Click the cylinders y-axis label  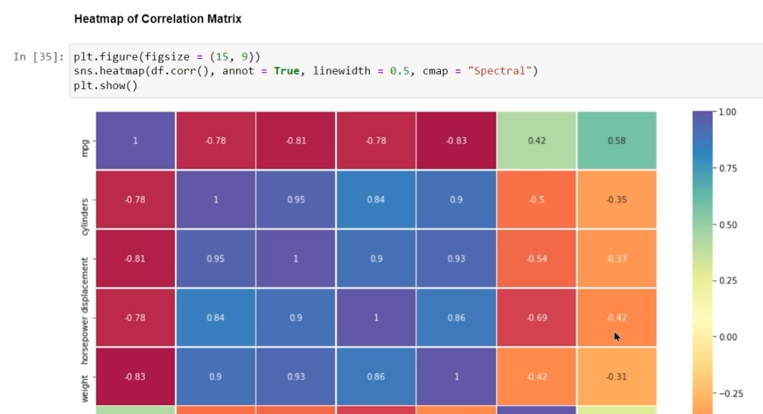click(x=86, y=214)
